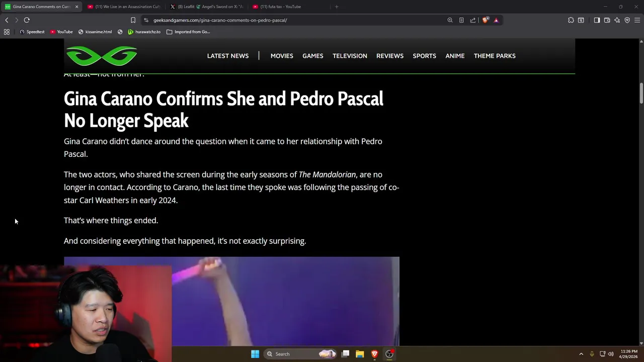The image size is (644, 362).
Task: Open the clock showing 11:26 PM
Action: click(x=629, y=354)
